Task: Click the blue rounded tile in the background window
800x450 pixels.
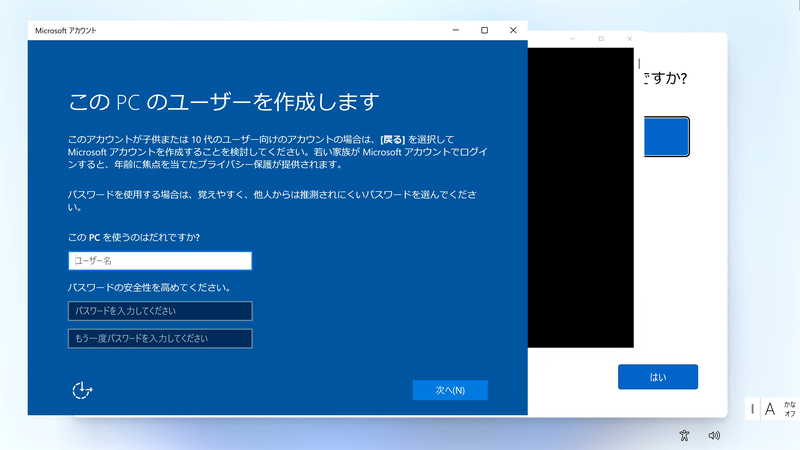Action: pos(666,137)
